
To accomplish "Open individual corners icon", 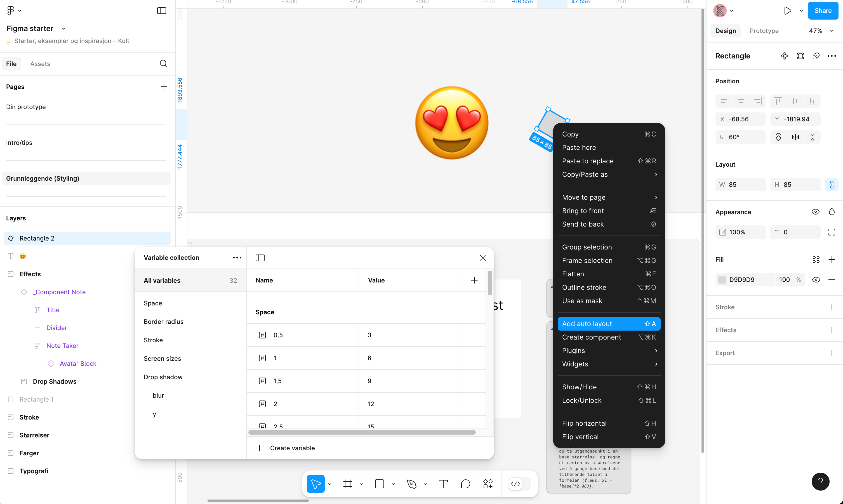I will tap(832, 232).
